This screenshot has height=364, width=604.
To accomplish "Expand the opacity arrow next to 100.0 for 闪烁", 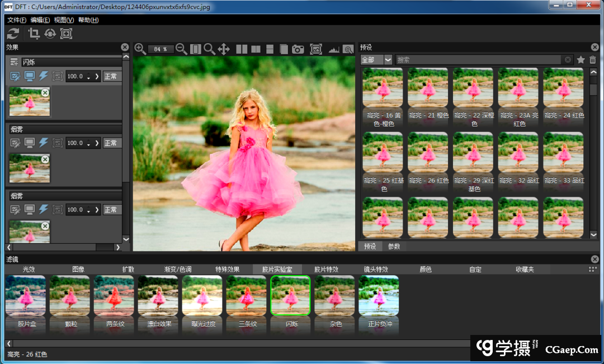I will pos(97,76).
